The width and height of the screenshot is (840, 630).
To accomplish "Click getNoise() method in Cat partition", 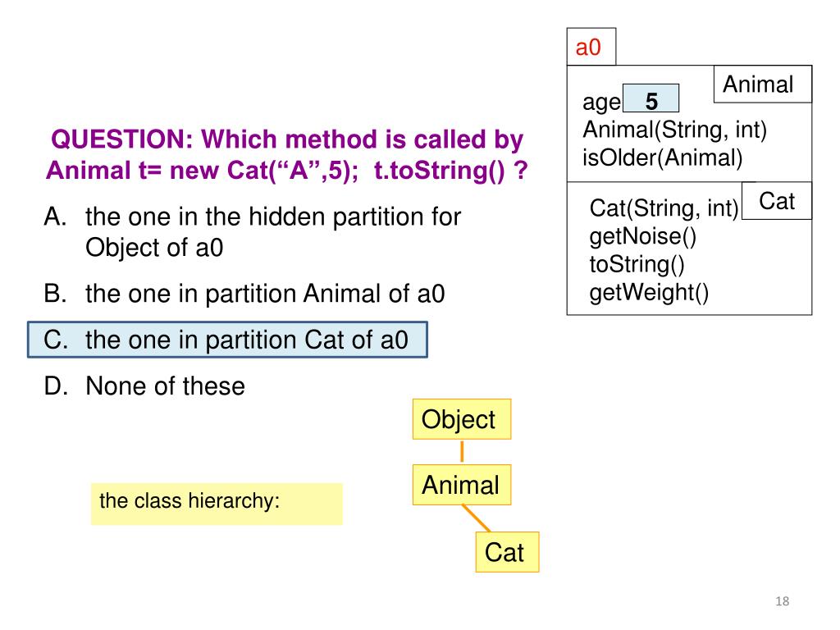I will point(643,236).
